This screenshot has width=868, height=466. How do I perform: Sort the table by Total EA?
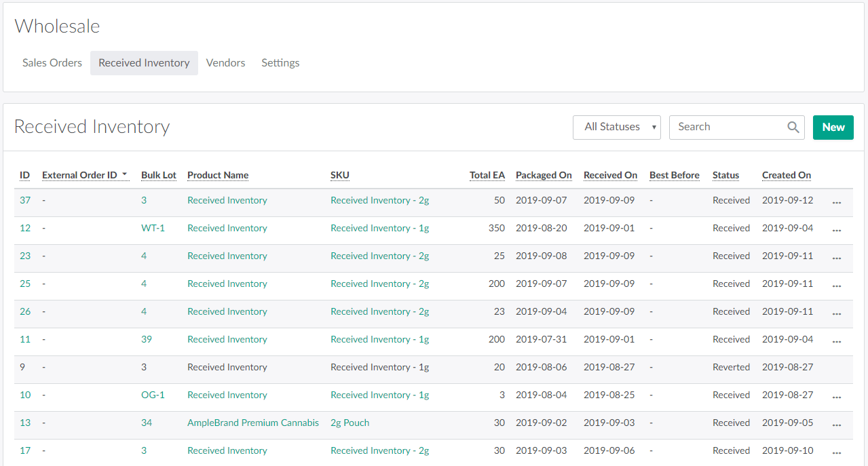[x=487, y=175]
